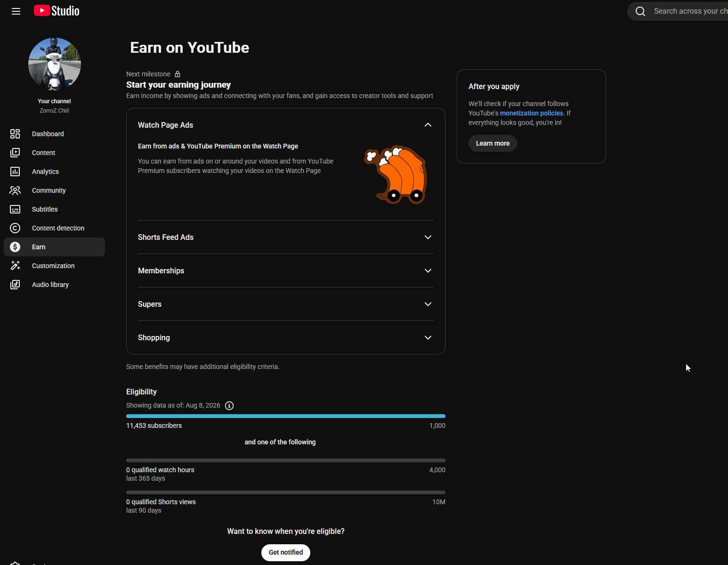Viewport: 728px width, 565px height.
Task: Click the 1,000 subscribers target value
Action: click(x=437, y=426)
